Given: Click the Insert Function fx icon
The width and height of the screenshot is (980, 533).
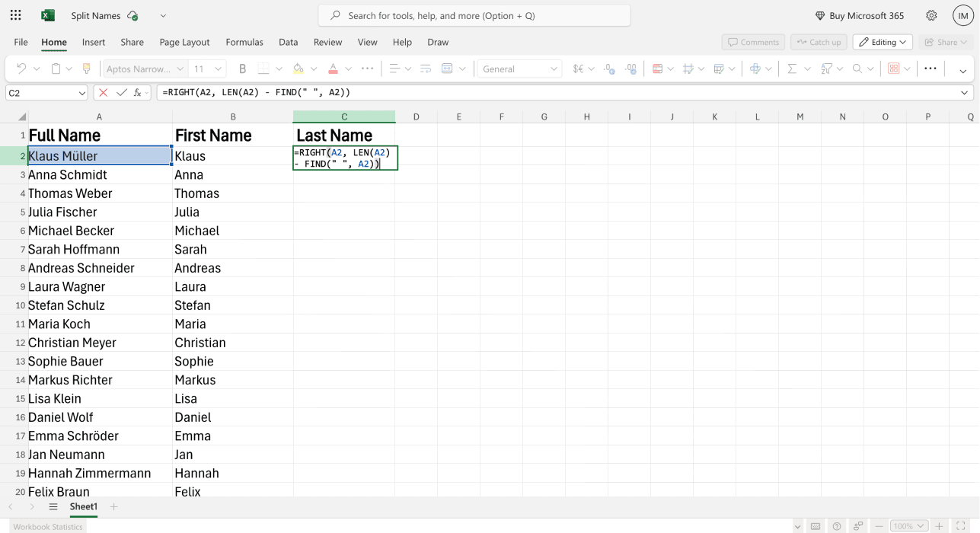Looking at the screenshot, I should [x=138, y=93].
